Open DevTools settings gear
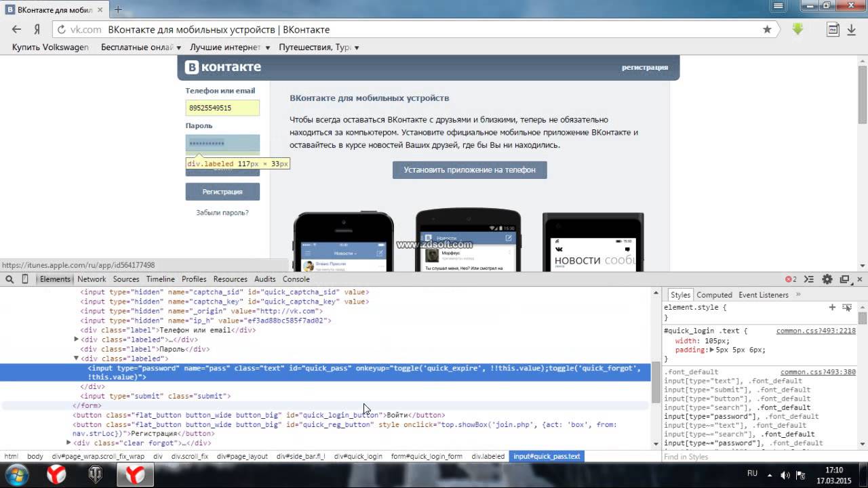The width and height of the screenshot is (868, 488). (x=827, y=279)
